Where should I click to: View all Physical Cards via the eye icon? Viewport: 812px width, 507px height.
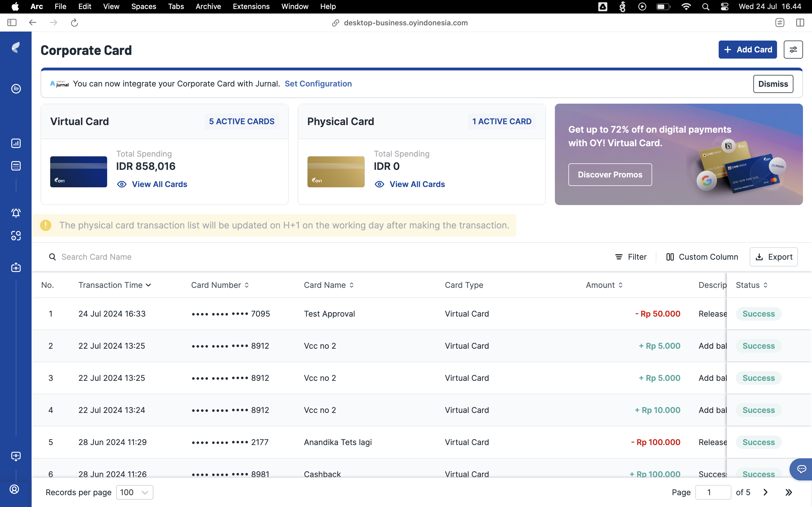coord(379,184)
